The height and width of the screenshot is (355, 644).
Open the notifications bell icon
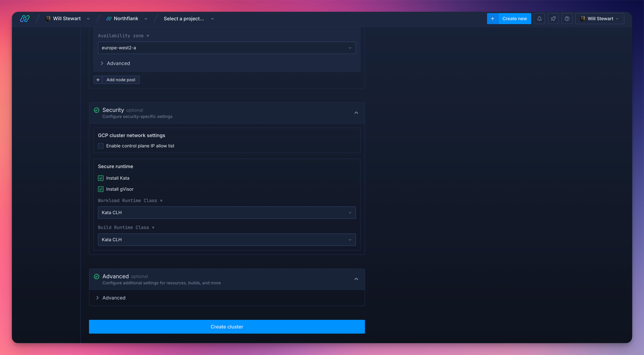(x=539, y=19)
